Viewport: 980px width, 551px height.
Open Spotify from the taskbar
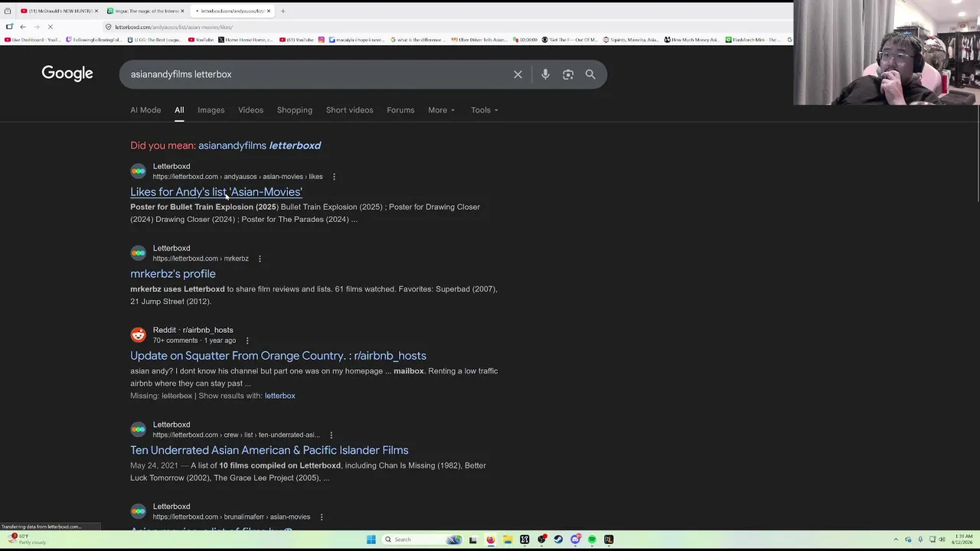(592, 540)
